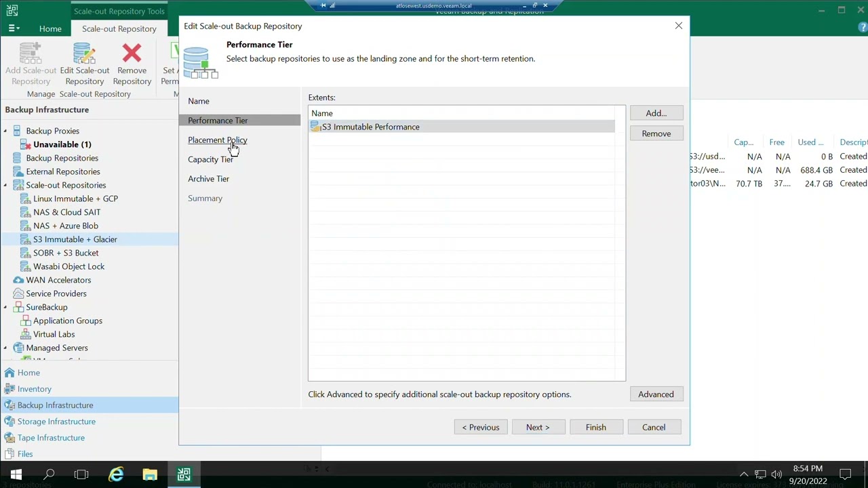This screenshot has height=488, width=868.
Task: Click the Veeam taskbar application icon
Action: click(184, 474)
